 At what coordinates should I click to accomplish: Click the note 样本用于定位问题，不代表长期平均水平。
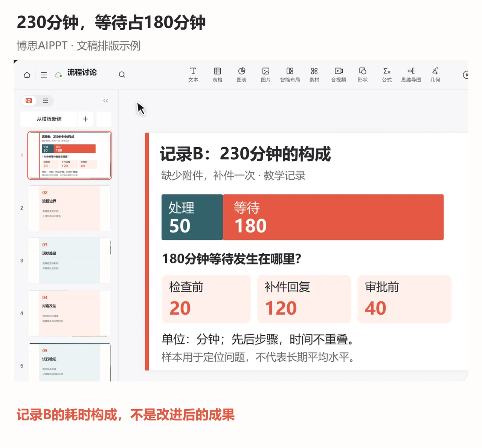point(258,357)
